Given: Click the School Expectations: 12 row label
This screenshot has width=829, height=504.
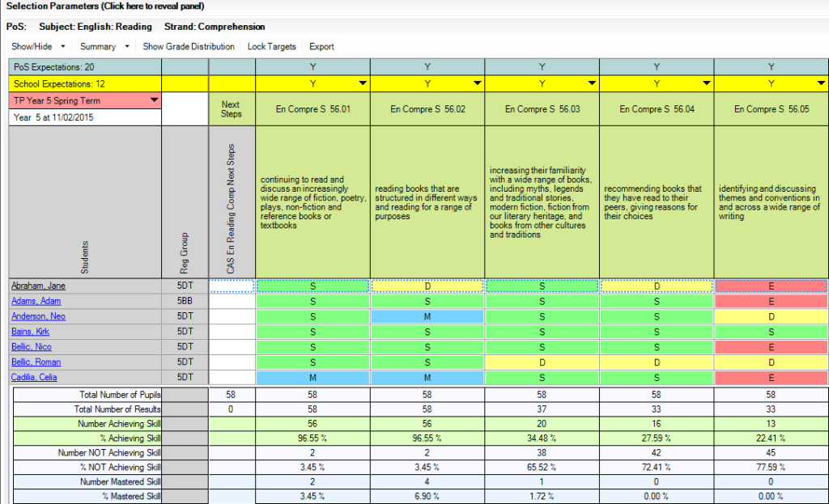Looking at the screenshot, I should point(85,84).
